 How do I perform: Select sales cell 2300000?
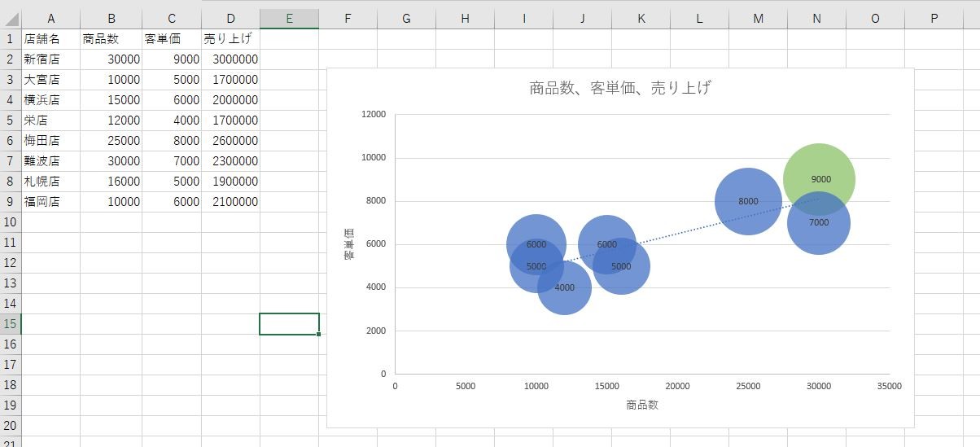point(230,161)
